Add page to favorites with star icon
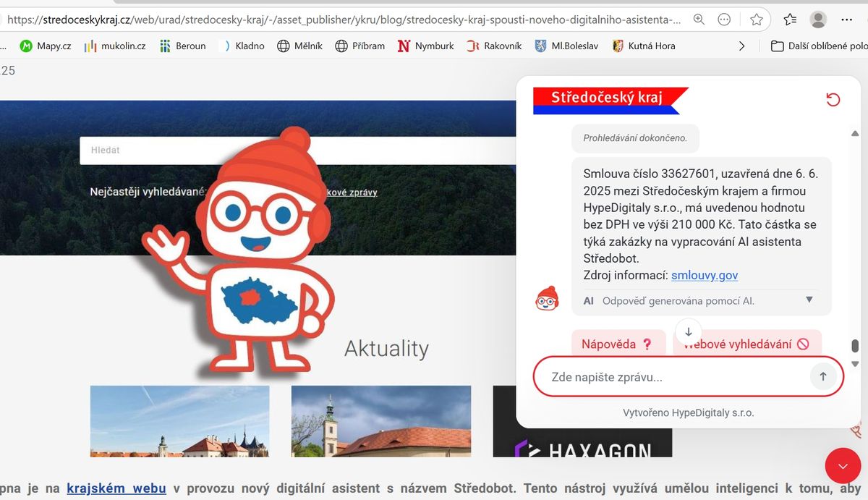 pyautogui.click(x=757, y=20)
